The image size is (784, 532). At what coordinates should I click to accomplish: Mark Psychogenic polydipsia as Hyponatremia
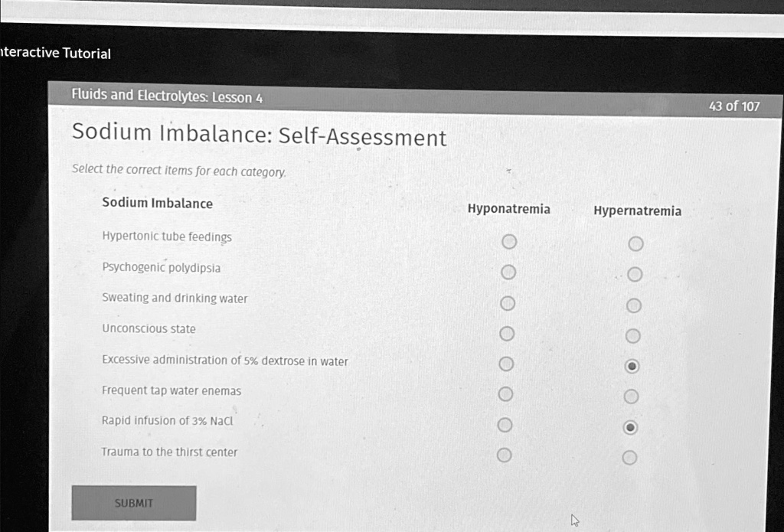[x=508, y=273]
